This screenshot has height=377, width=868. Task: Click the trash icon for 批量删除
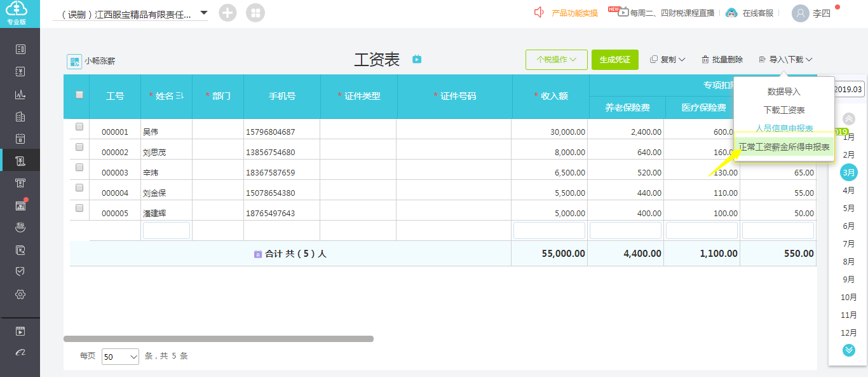click(x=707, y=59)
